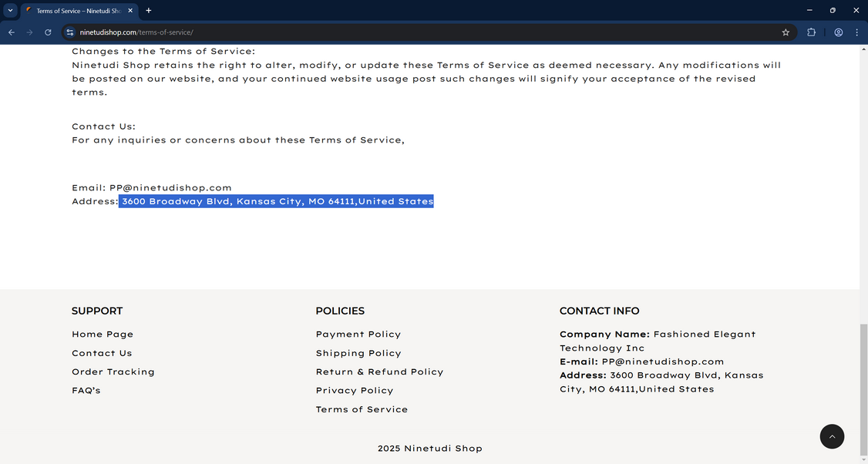This screenshot has width=868, height=464.
Task: Click the 2025 Ninetudi Shop copyright text
Action: click(429, 449)
